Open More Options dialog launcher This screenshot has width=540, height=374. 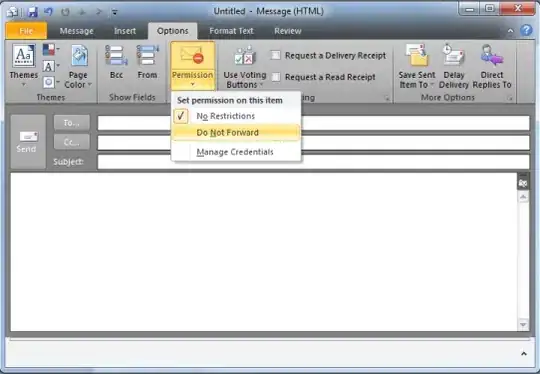click(509, 98)
